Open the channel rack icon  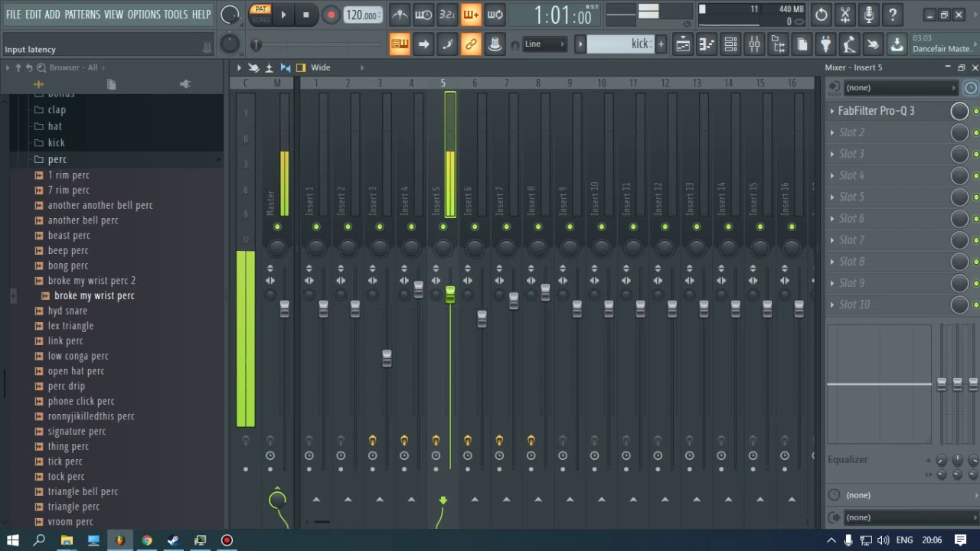(x=730, y=44)
